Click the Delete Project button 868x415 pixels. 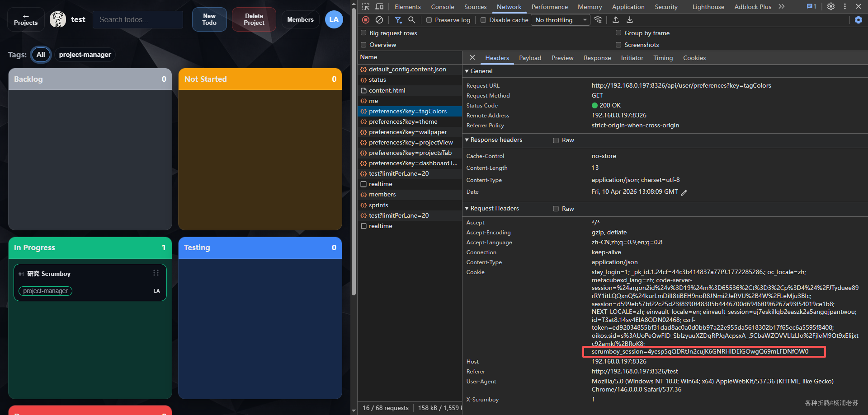click(254, 19)
